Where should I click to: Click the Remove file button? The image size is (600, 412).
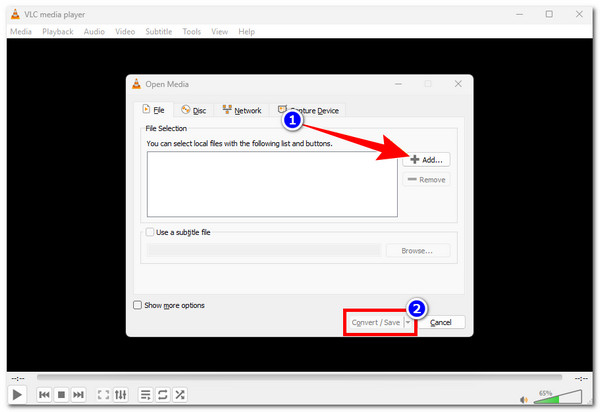[426, 180]
